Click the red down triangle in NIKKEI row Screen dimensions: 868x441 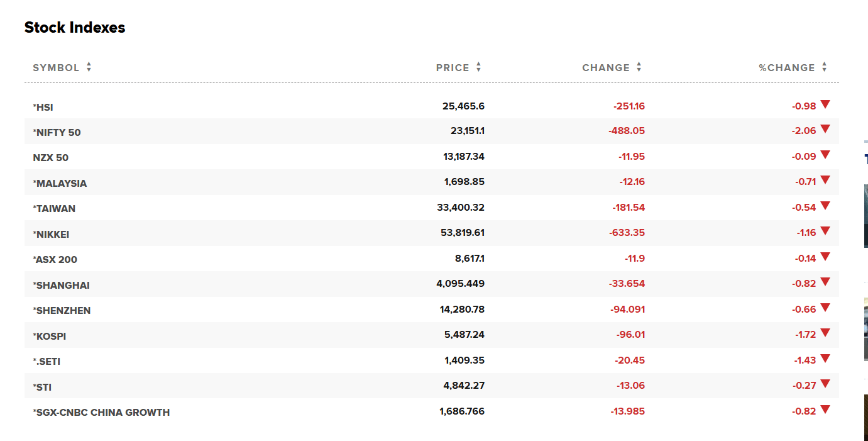825,232
